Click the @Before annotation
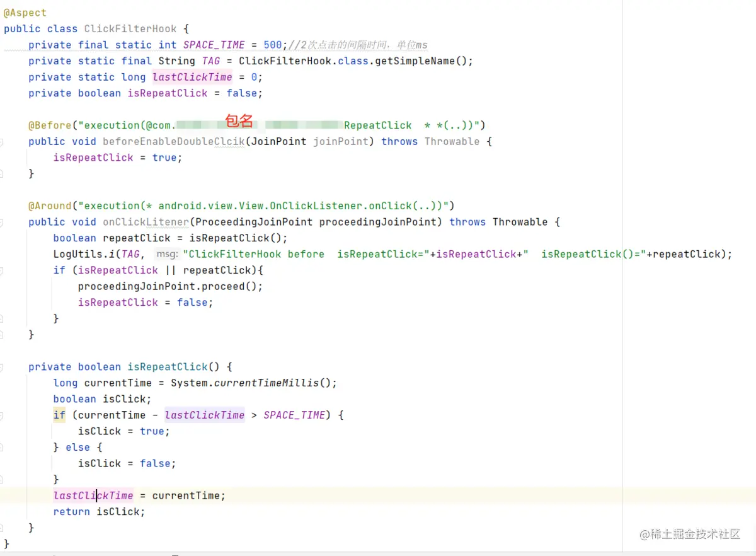 click(x=50, y=125)
